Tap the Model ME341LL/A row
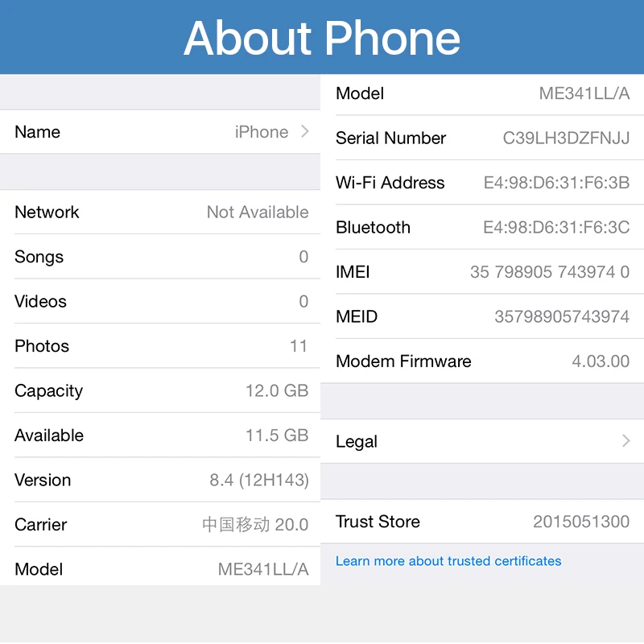Screen dimensions: 644x644 (x=161, y=569)
